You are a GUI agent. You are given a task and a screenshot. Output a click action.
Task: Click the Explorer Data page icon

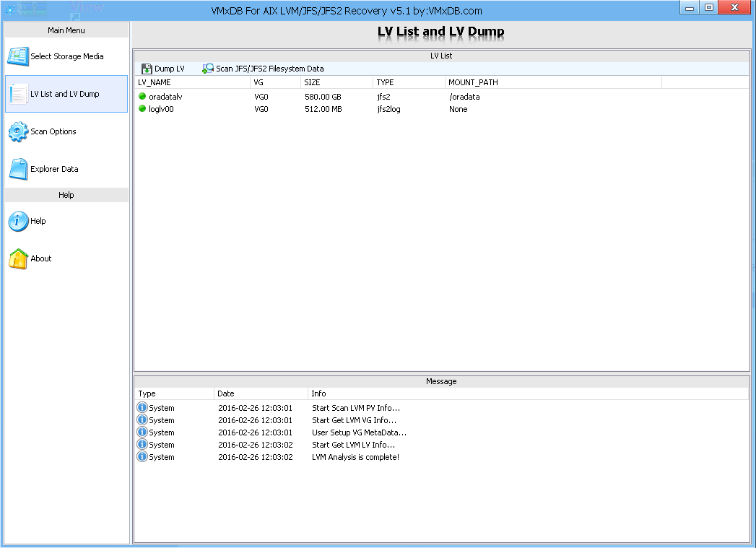click(18, 169)
